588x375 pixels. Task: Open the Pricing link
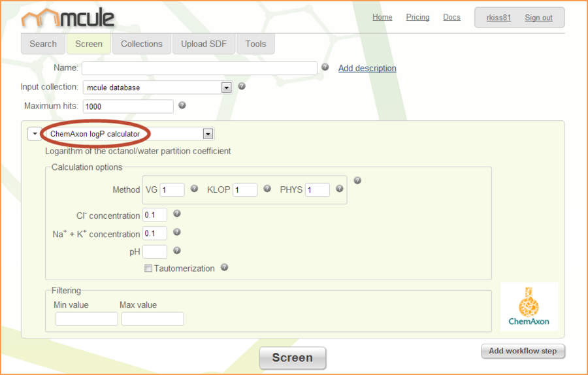(x=417, y=17)
